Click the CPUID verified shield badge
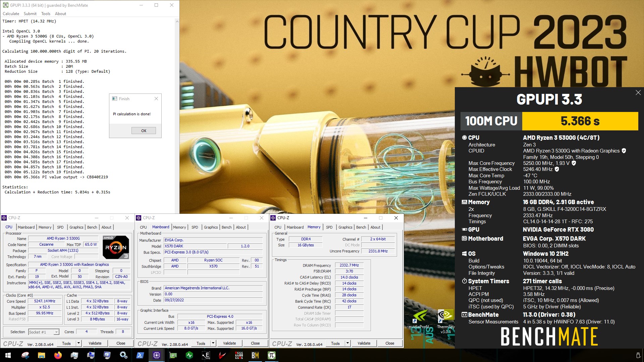Image resolution: width=644 pixels, height=362 pixels. [x=624, y=151]
